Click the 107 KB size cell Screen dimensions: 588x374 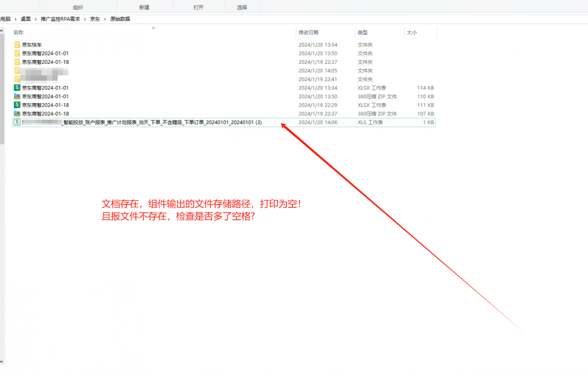(426, 113)
